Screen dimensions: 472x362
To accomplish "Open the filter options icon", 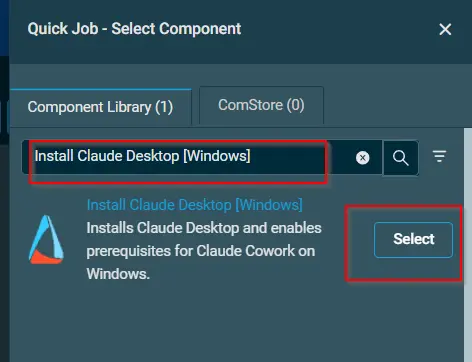I will [x=439, y=156].
